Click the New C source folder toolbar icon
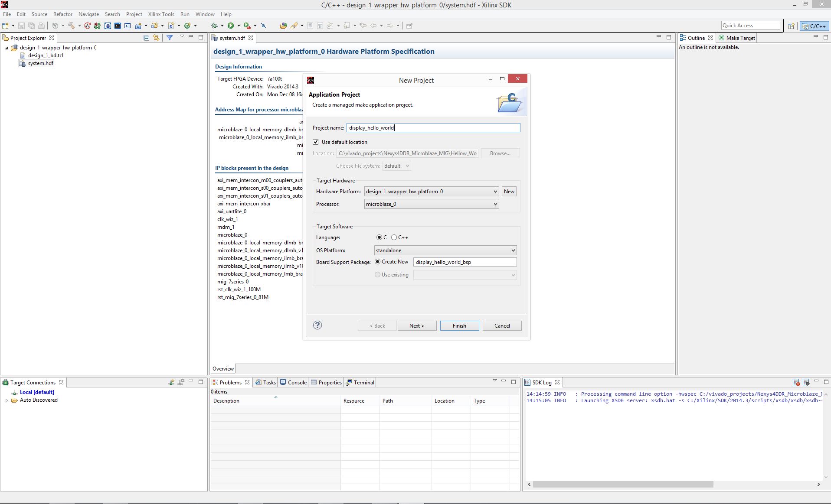 click(x=154, y=26)
